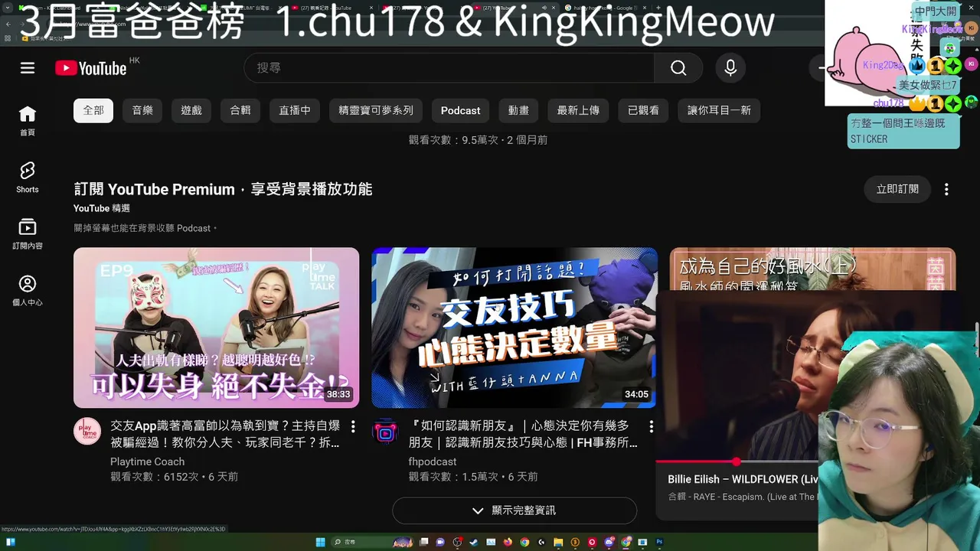
Task: Open 交友技巧 心態決定數量 video thumbnail
Action: tap(514, 328)
